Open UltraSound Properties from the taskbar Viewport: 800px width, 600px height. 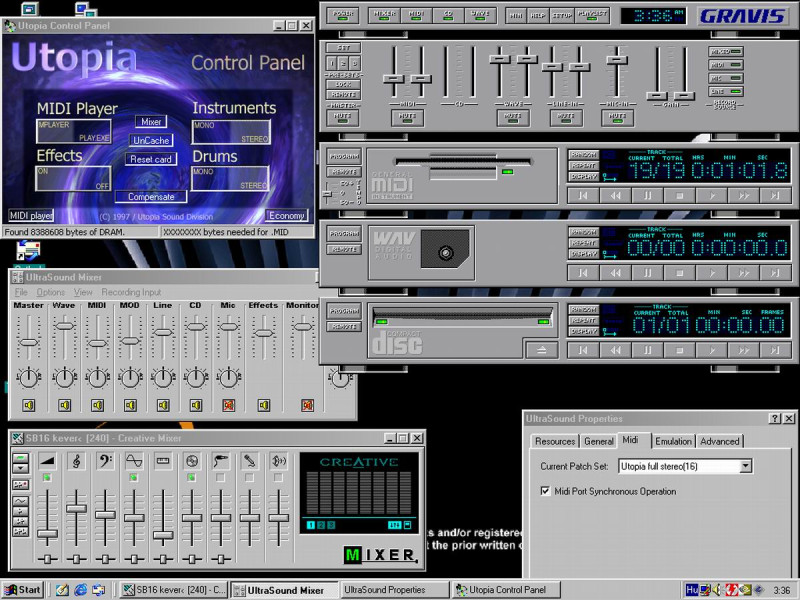coord(394,590)
